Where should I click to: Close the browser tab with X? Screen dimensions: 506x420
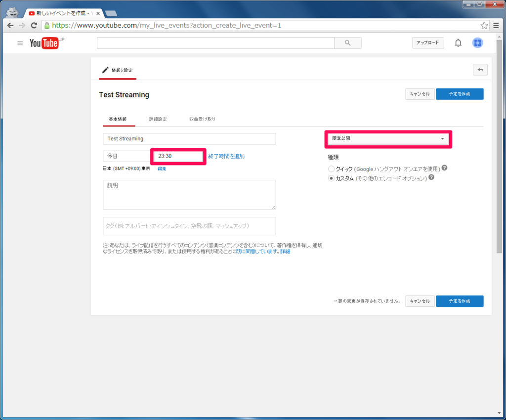(x=98, y=13)
